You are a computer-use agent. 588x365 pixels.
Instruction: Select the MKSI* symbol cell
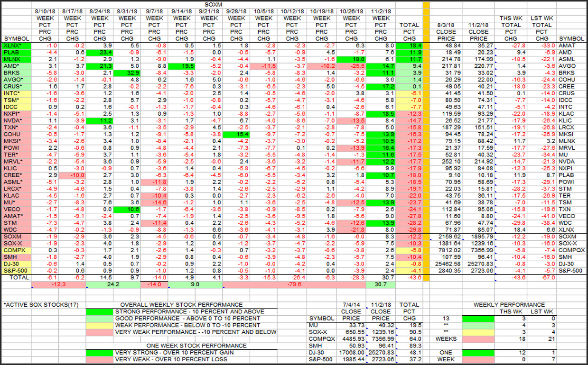16,141
